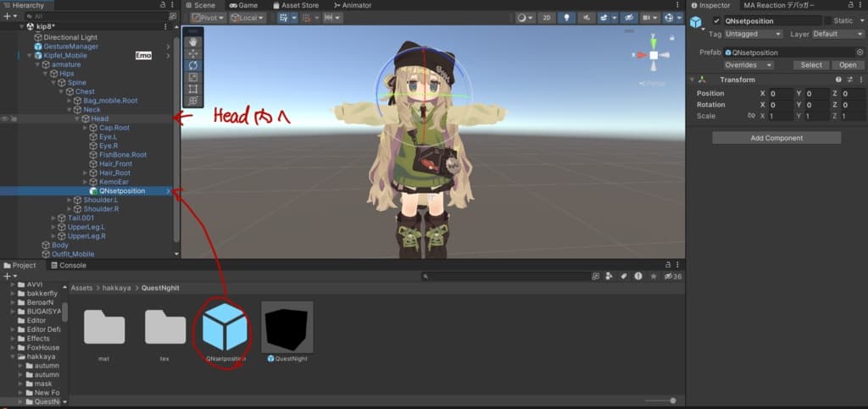Toggle 2D view mode
This screenshot has height=409, width=868.
[x=547, y=18]
